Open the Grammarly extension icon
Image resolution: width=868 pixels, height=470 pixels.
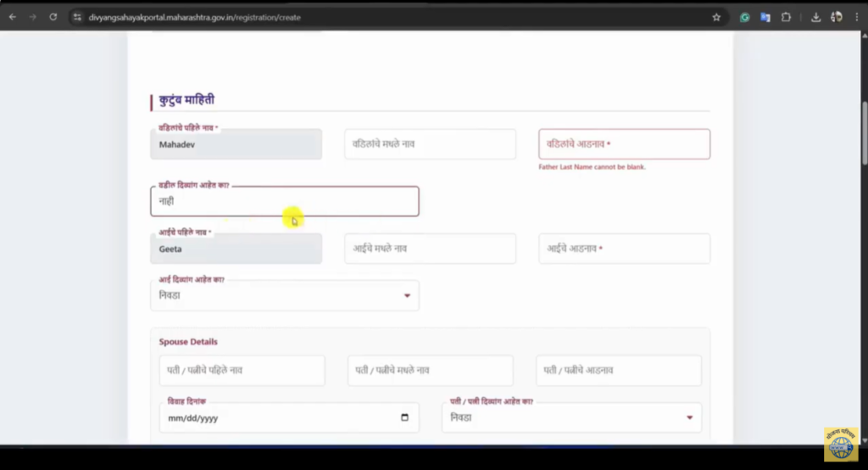[745, 17]
